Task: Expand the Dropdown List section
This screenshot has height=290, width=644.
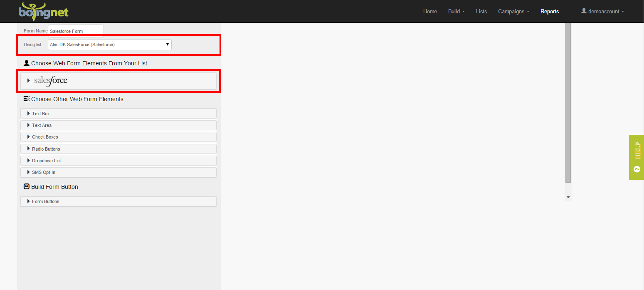Action: pyautogui.click(x=118, y=161)
